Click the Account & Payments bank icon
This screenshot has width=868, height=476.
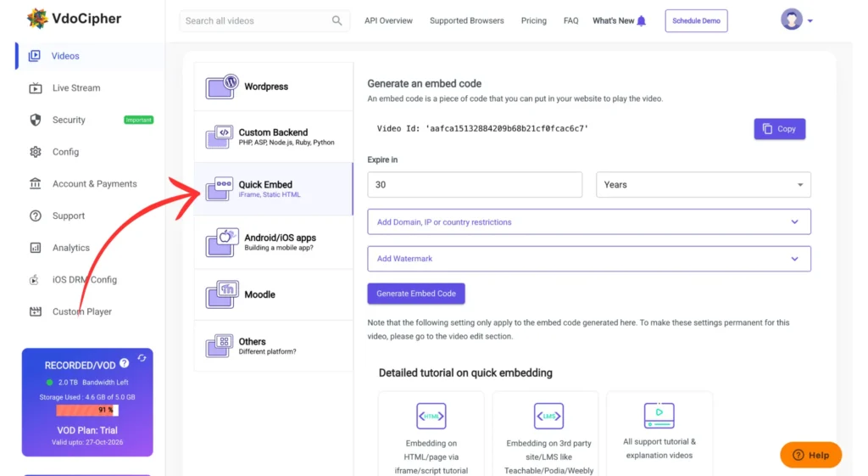pos(36,183)
